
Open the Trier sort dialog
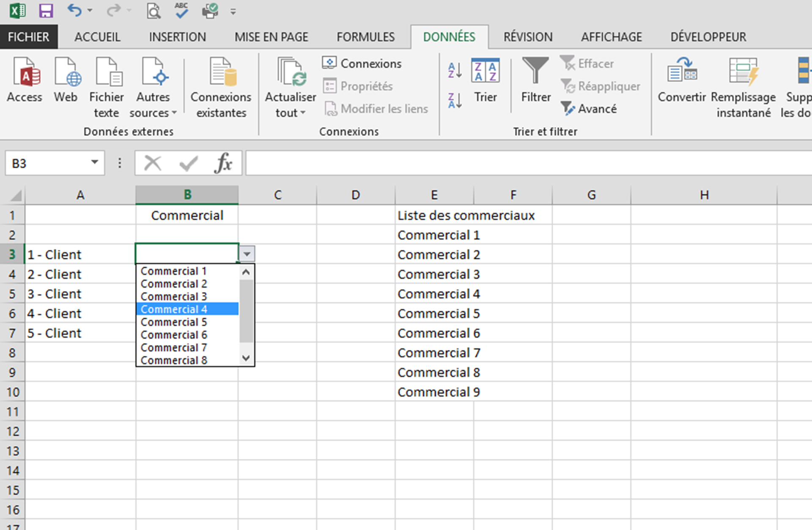point(485,80)
